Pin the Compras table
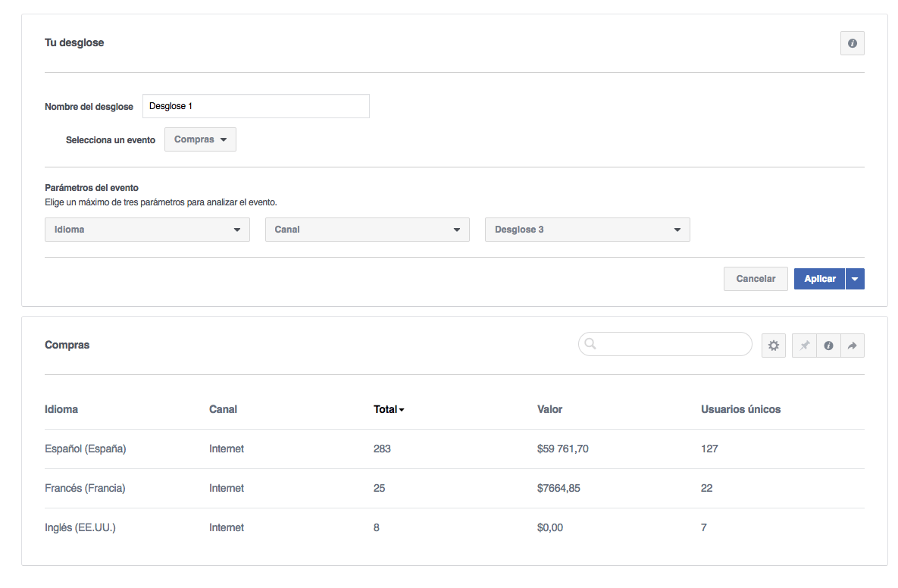The image size is (898, 588). (804, 346)
